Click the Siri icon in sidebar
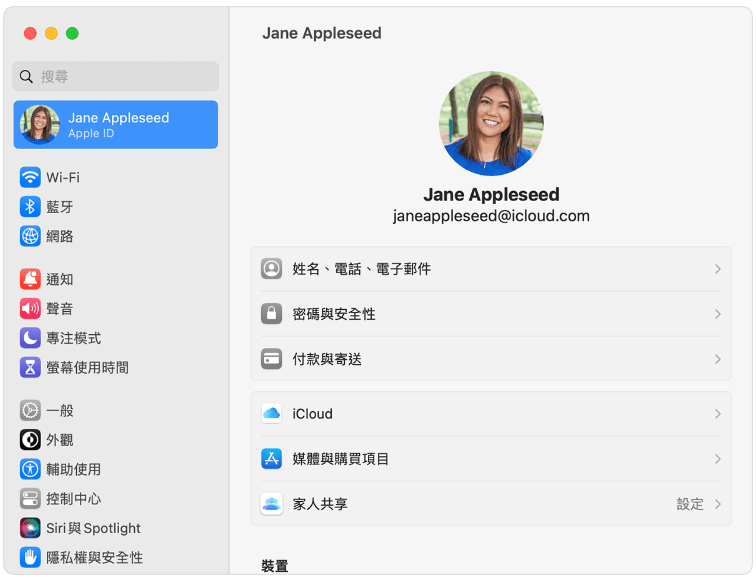Screen dimensions: 756x579 click(x=30, y=528)
